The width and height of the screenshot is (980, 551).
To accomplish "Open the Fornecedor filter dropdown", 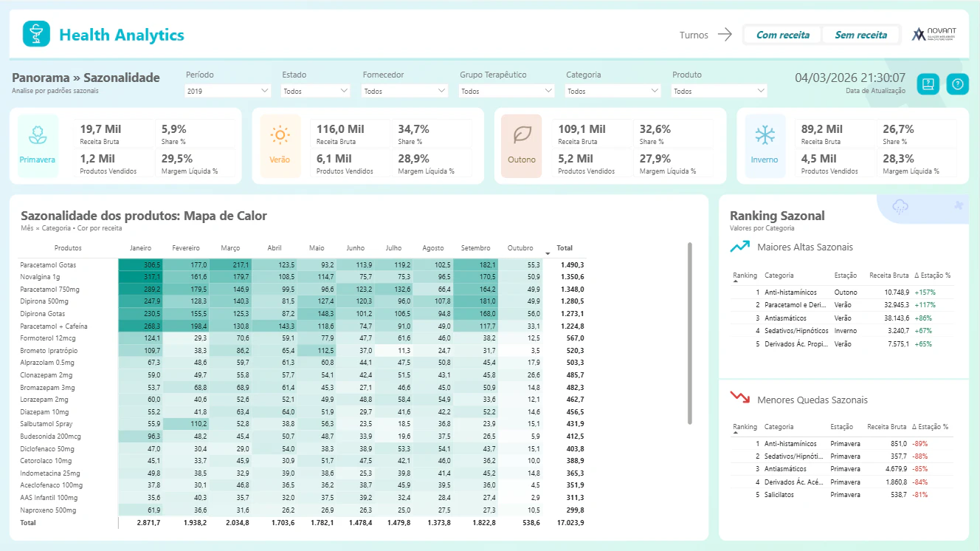I will coord(405,91).
